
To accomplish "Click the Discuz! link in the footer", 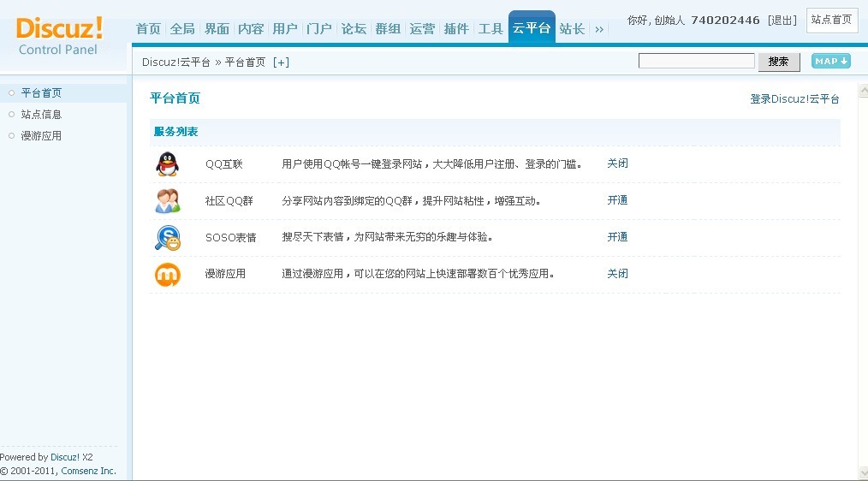I will point(65,457).
